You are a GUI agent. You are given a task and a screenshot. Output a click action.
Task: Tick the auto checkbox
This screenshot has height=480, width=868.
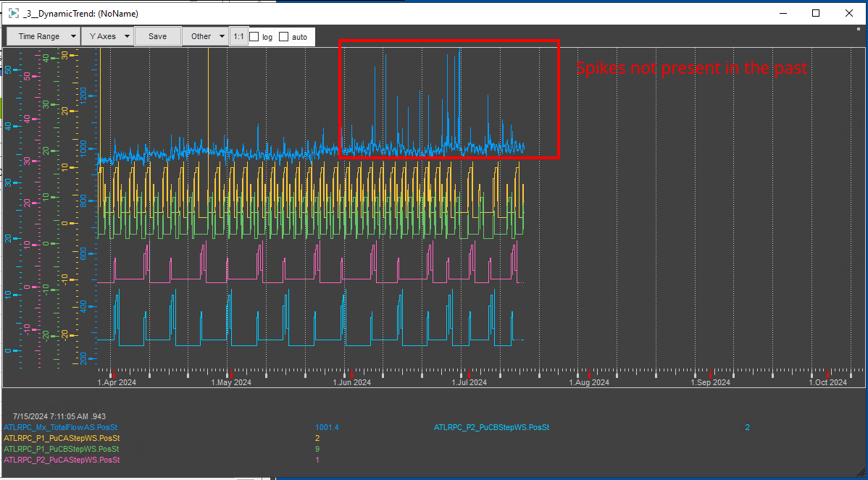pyautogui.click(x=284, y=37)
